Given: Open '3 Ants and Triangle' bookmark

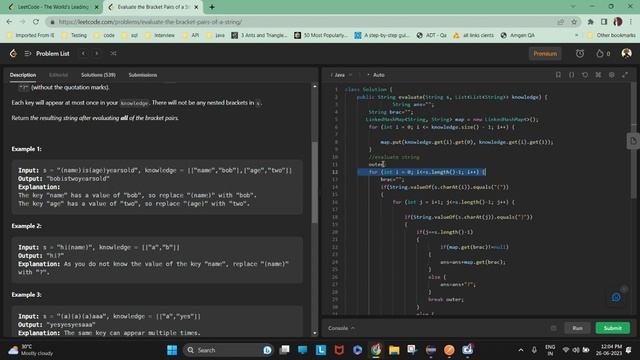Looking at the screenshot, I should pos(259,36).
